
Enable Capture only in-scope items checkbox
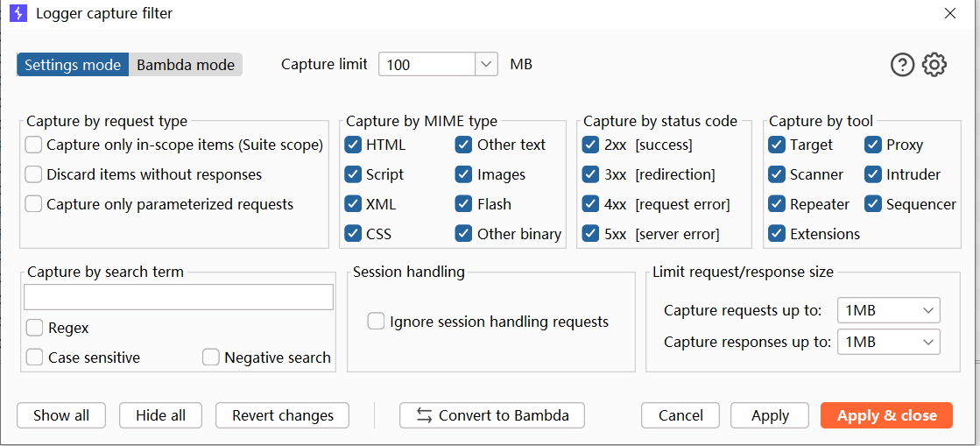pyautogui.click(x=34, y=145)
